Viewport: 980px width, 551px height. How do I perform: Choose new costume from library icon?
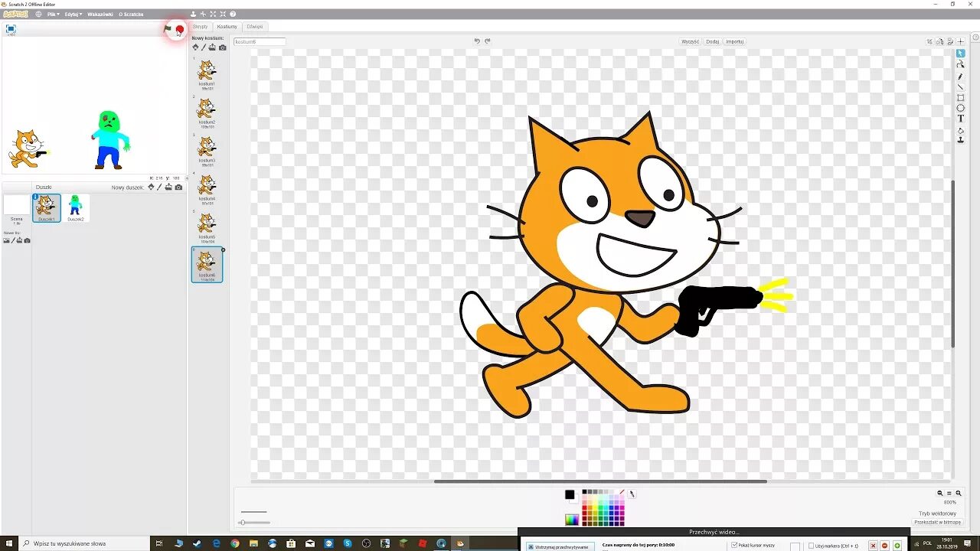click(195, 47)
